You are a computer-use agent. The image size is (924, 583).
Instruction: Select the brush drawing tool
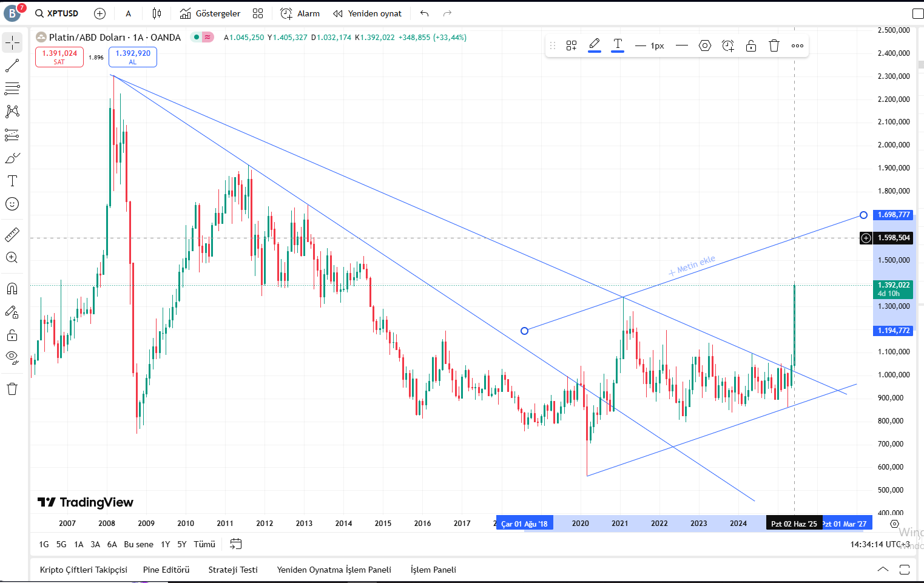pyautogui.click(x=12, y=158)
